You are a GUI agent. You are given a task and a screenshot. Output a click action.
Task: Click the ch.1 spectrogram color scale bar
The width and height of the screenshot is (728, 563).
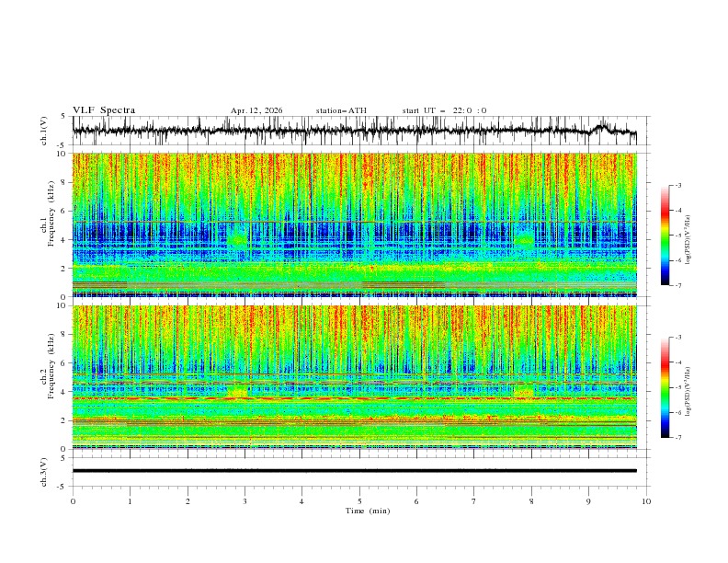click(x=665, y=236)
